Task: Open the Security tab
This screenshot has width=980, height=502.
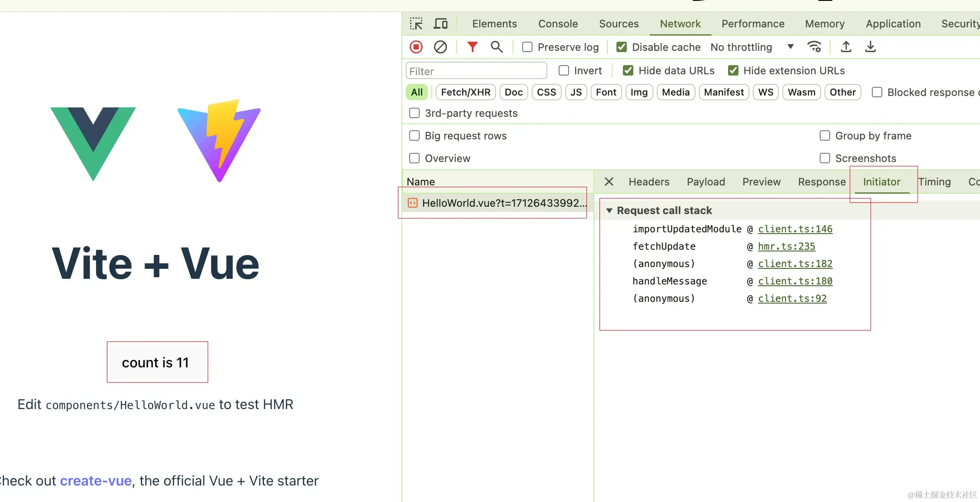Action: [960, 24]
